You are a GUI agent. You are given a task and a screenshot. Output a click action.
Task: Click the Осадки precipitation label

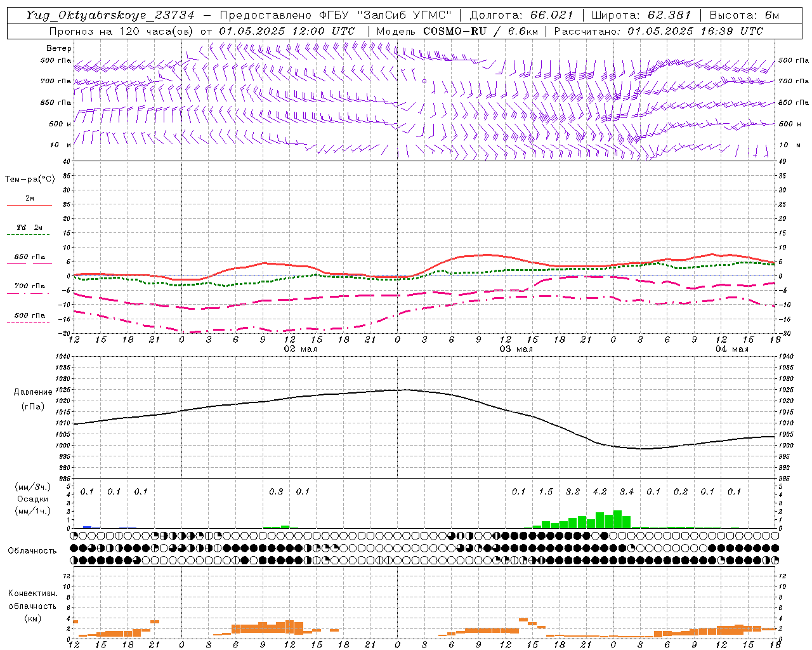tap(33, 500)
